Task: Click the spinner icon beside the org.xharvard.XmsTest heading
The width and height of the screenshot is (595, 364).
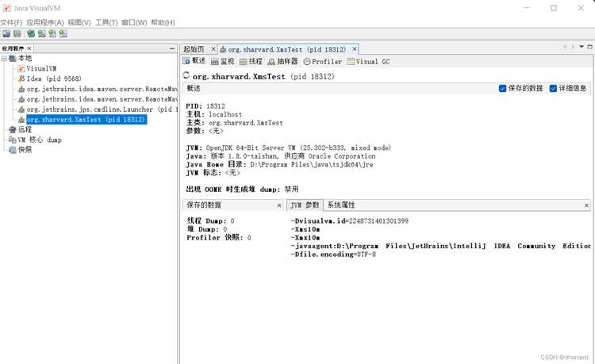Action: tap(186, 75)
